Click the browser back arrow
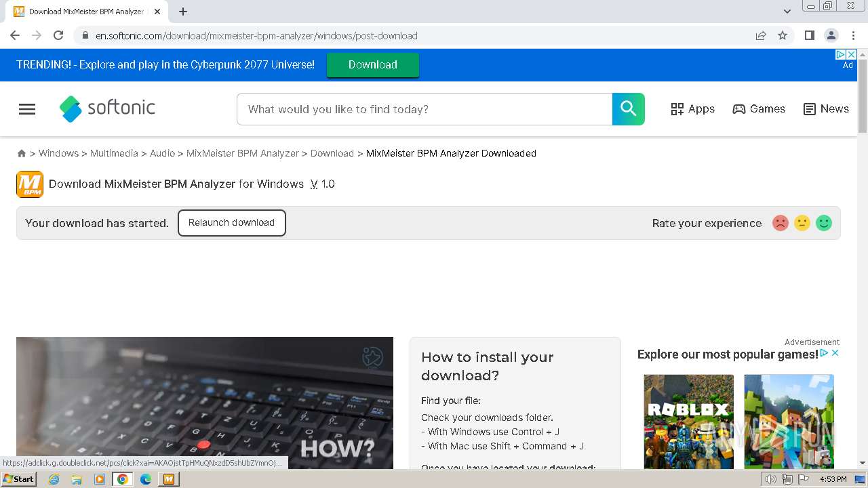The image size is (868, 488). pyautogui.click(x=15, y=35)
